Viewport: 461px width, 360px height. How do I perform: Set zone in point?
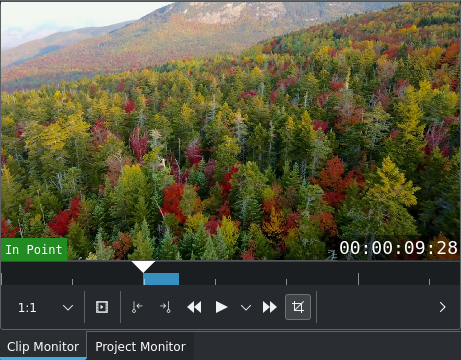coord(137,307)
